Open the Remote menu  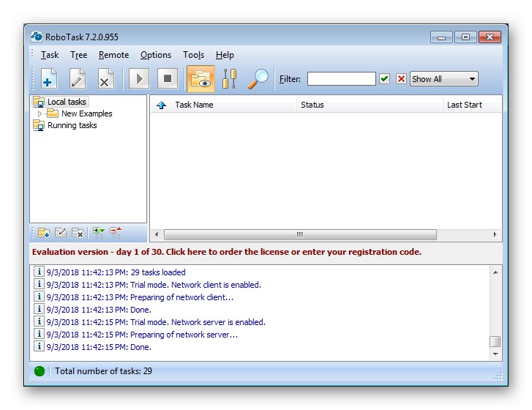pos(113,55)
